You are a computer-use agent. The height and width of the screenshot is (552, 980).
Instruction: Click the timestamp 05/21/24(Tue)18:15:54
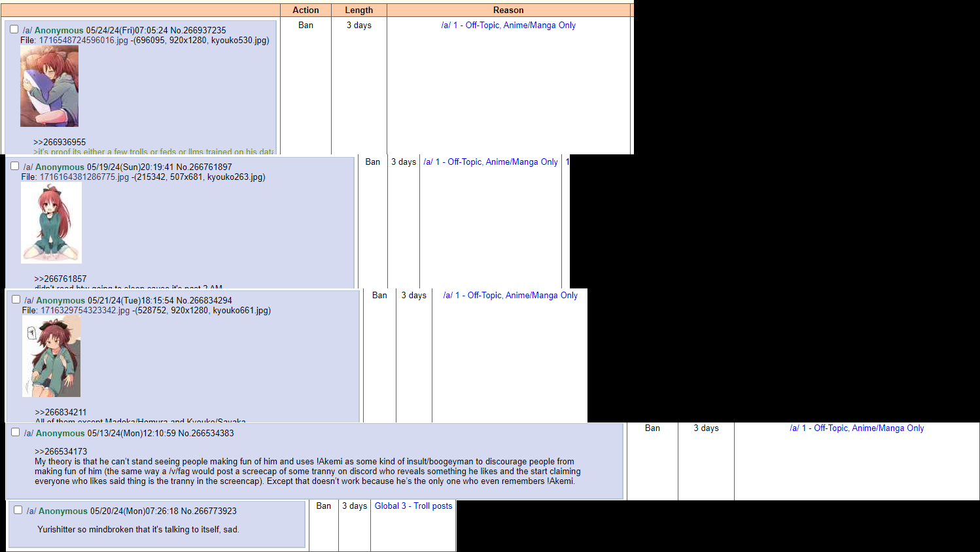tap(131, 301)
